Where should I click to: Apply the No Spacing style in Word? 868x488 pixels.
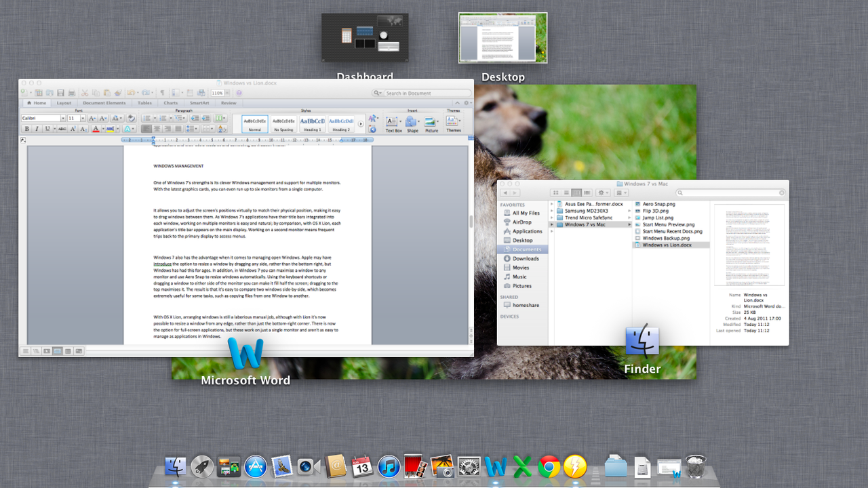click(x=283, y=123)
